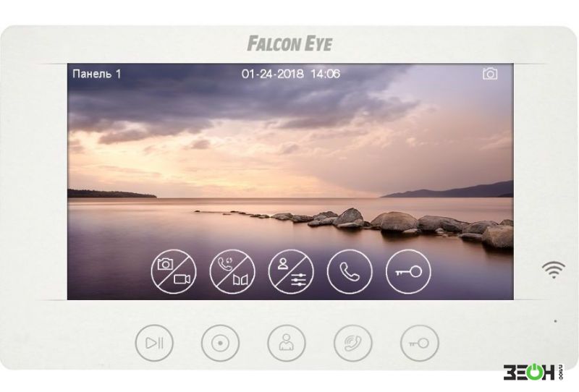
Task: Click the physical round record button
Action: click(x=221, y=343)
